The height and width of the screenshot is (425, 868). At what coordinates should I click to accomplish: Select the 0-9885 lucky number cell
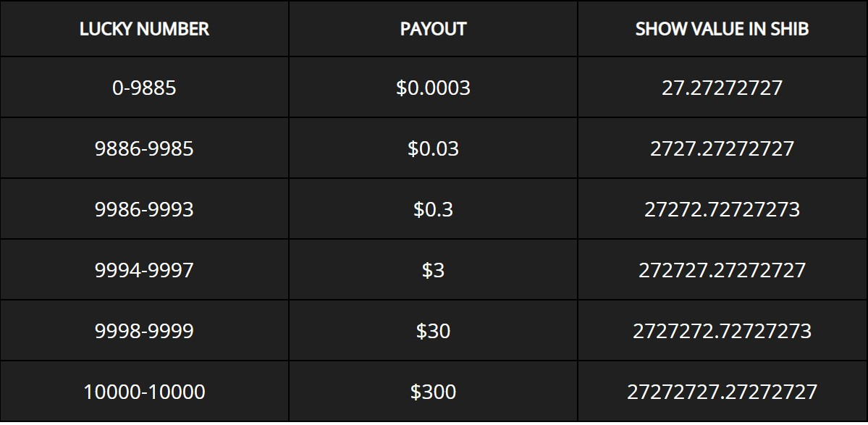pyautogui.click(x=144, y=88)
